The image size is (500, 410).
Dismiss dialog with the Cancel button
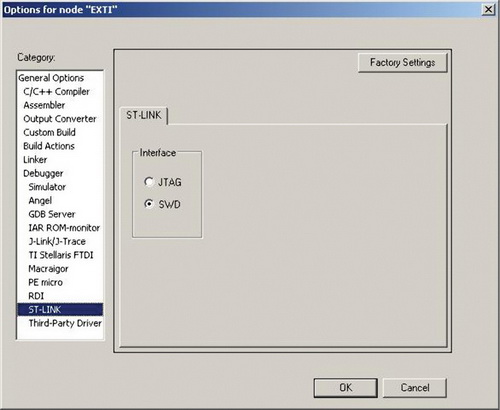[x=415, y=387]
